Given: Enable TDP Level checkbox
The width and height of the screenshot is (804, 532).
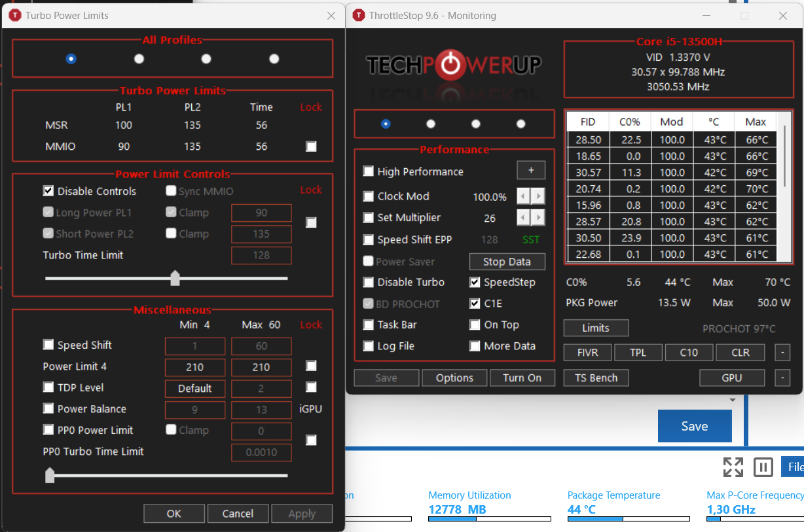Looking at the screenshot, I should click(48, 387).
